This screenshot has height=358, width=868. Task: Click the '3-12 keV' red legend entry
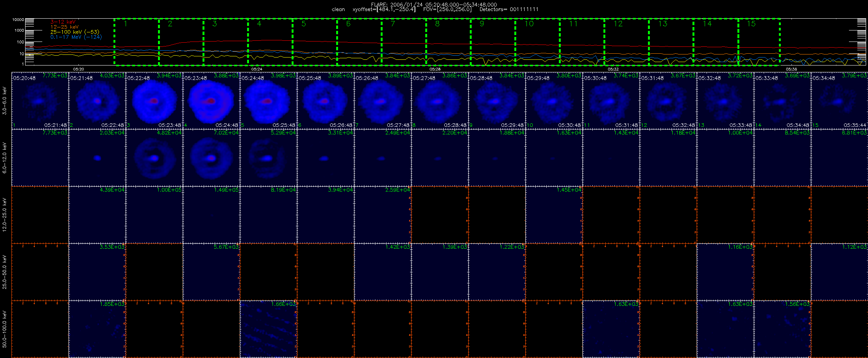(63, 22)
